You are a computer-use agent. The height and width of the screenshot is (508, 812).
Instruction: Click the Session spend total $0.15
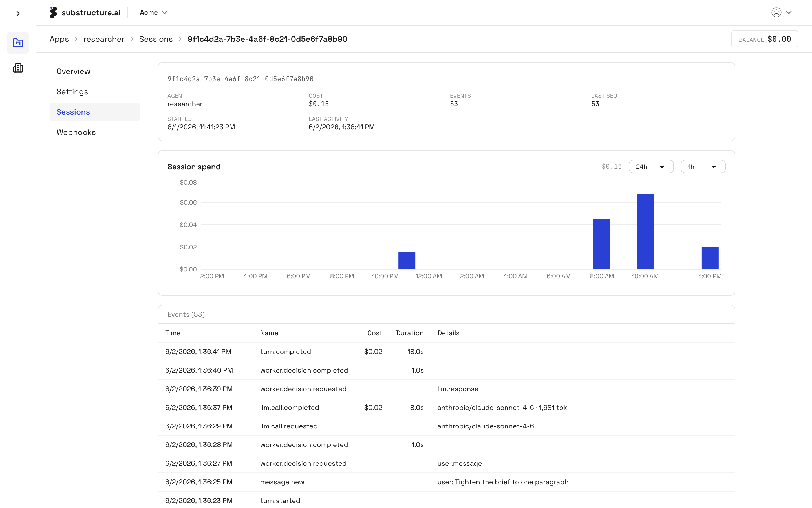coord(611,167)
